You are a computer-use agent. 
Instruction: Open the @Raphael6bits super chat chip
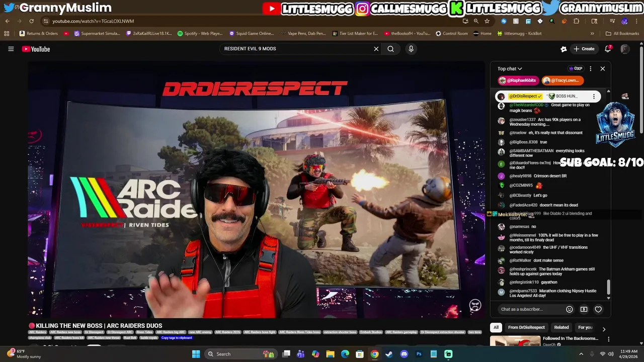pyautogui.click(x=518, y=80)
